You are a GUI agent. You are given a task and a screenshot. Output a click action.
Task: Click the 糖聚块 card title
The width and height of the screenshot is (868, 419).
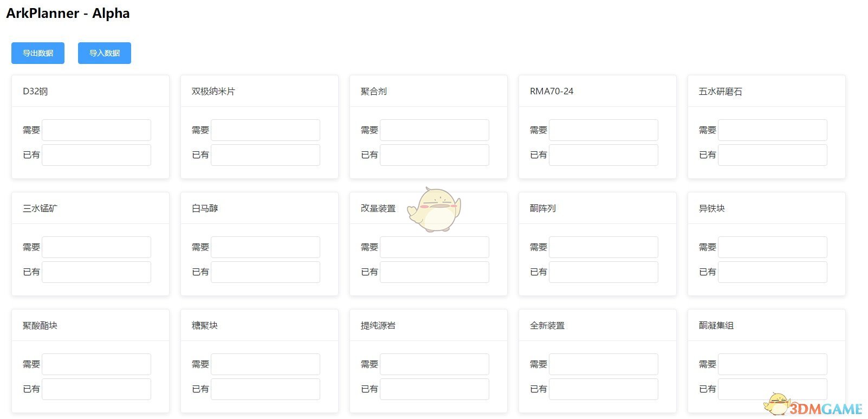[205, 325]
